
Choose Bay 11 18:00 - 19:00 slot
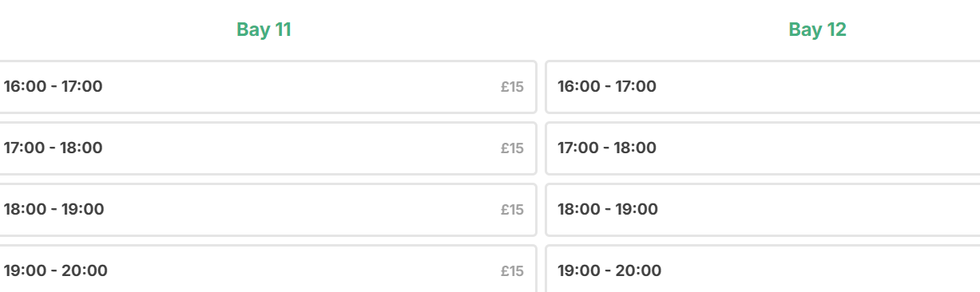pyautogui.click(x=268, y=209)
